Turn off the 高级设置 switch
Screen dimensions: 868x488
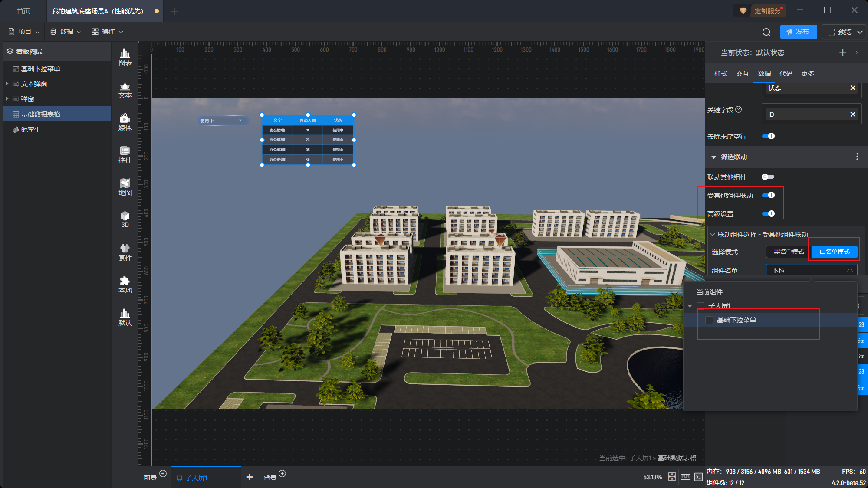[x=768, y=213]
